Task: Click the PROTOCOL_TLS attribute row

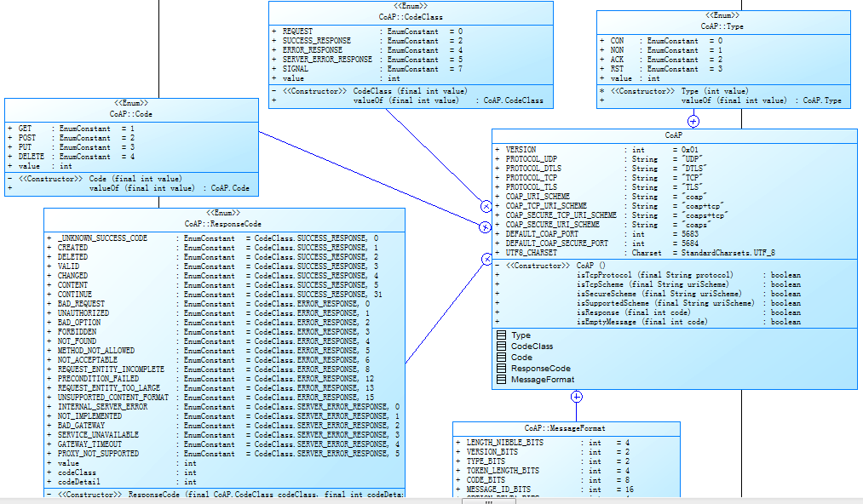Action: [x=599, y=187]
